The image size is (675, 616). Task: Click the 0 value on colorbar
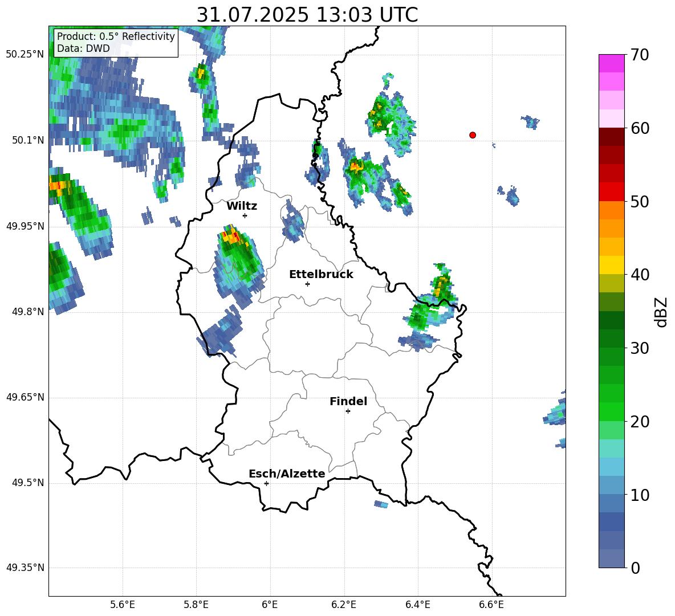coord(636,568)
